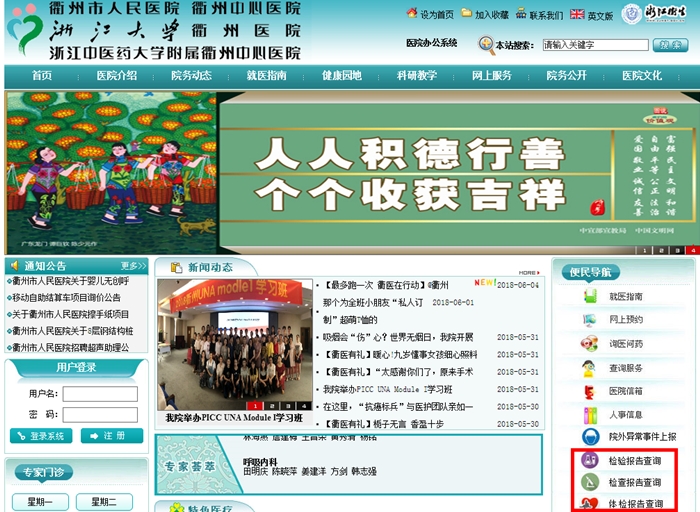The height and width of the screenshot is (512, 700).
Task: Click the 搜索 search button
Action: pyautogui.click(x=669, y=45)
